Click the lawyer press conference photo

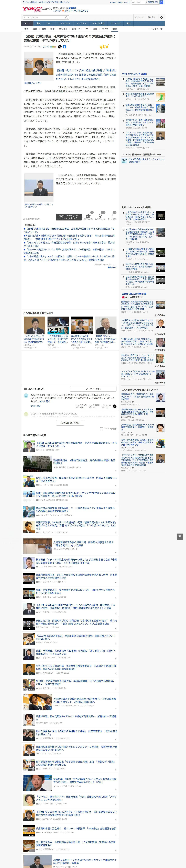39,187
